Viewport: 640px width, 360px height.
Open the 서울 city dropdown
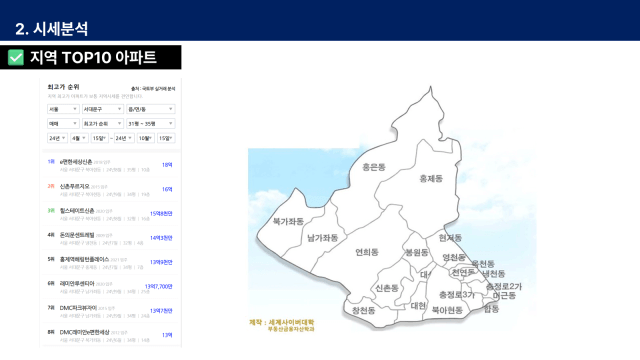click(63, 109)
